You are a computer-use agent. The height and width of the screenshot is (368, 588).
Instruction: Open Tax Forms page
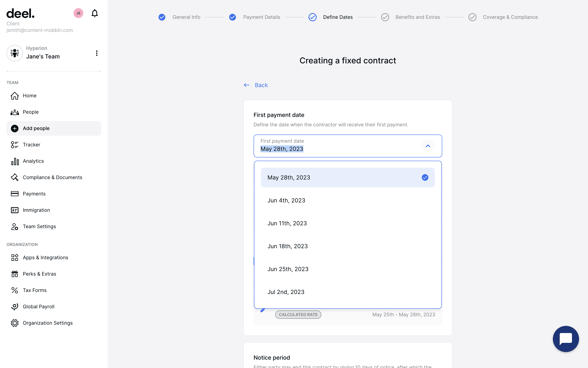(x=54, y=290)
